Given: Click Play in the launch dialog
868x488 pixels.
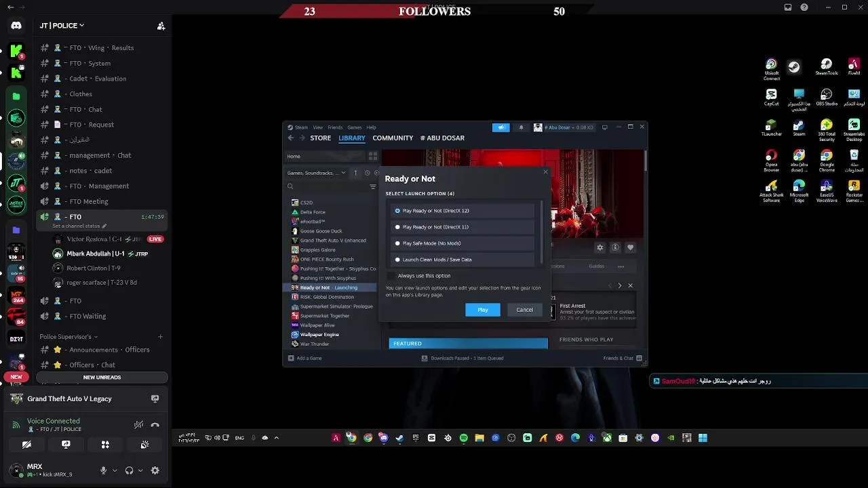Looking at the screenshot, I should point(483,310).
